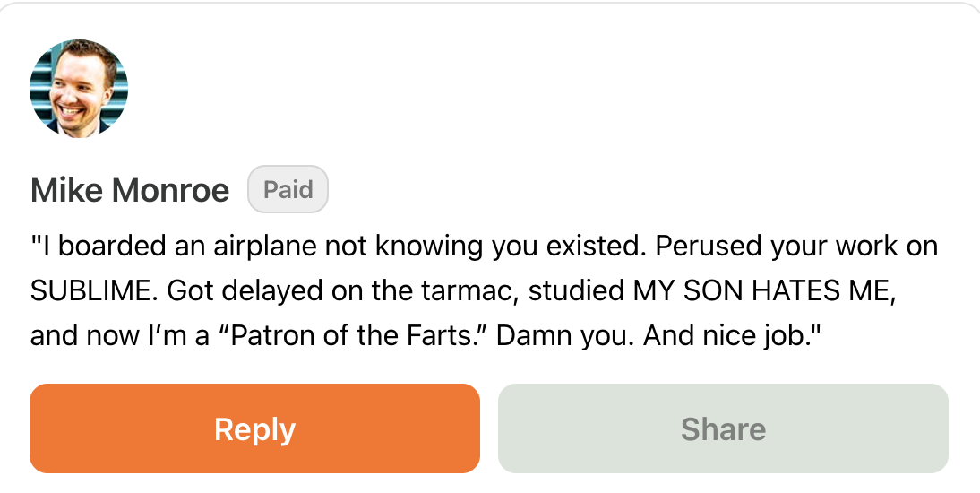Click the quoted phrase "Patron of the Farts"

coord(349,336)
